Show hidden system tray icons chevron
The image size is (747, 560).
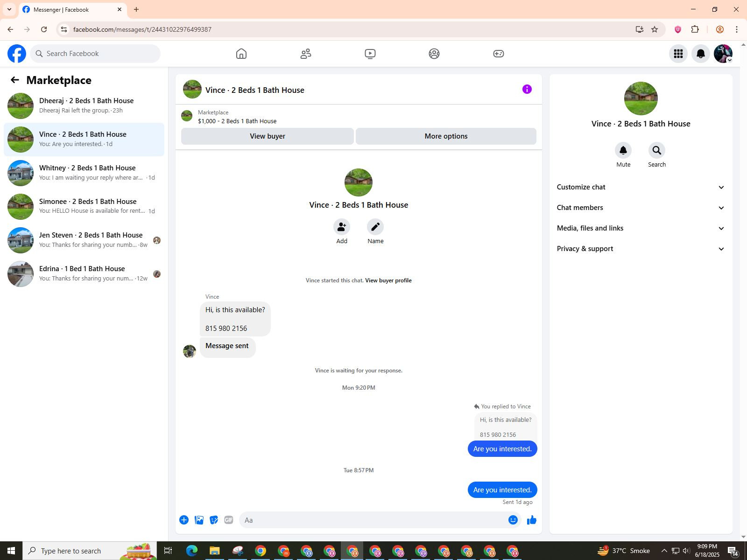[x=664, y=551]
